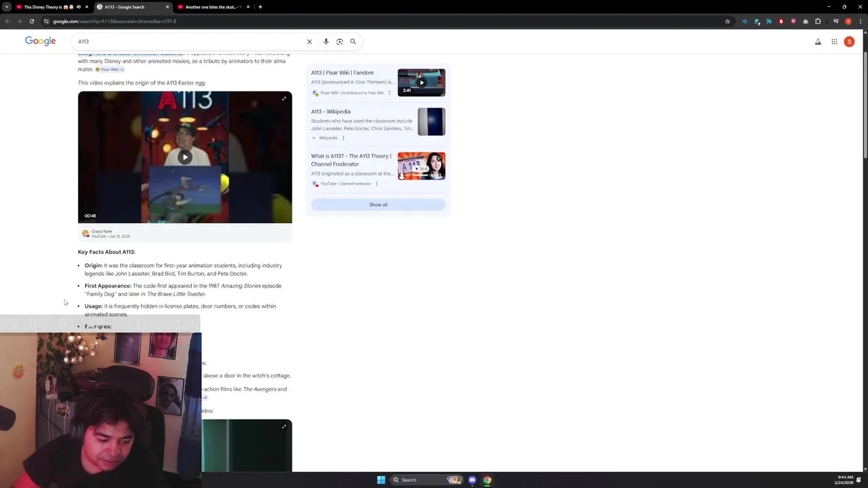Open more options for the Pixar Wiki result
868x488 pixels.
pos(389,93)
